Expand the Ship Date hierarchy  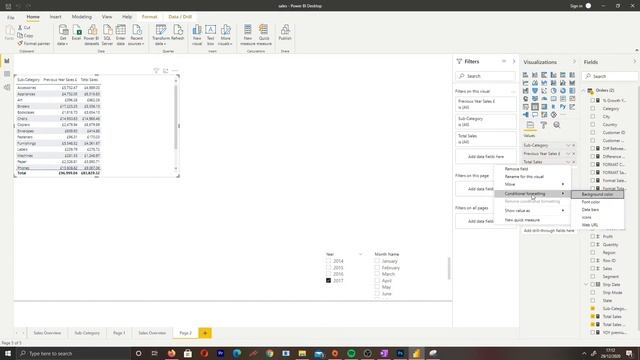(x=586, y=284)
